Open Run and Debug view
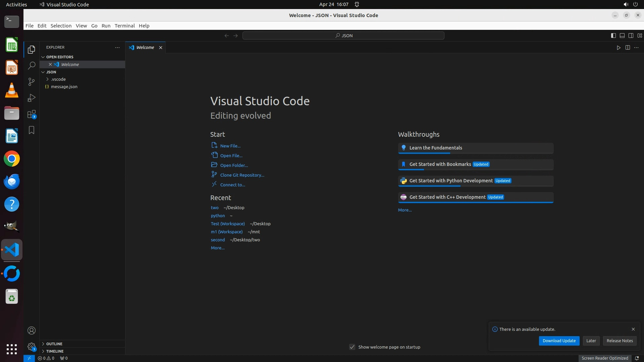This screenshot has width=644, height=362. pos(32,98)
